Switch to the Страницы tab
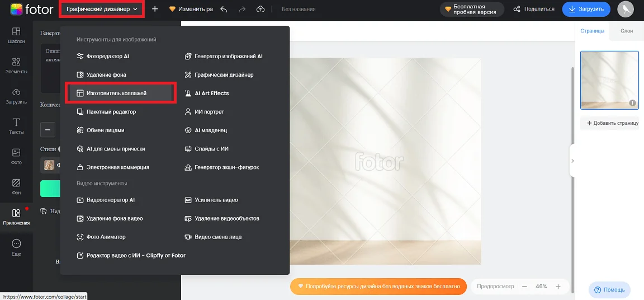This screenshot has height=300, width=644. coord(592,31)
